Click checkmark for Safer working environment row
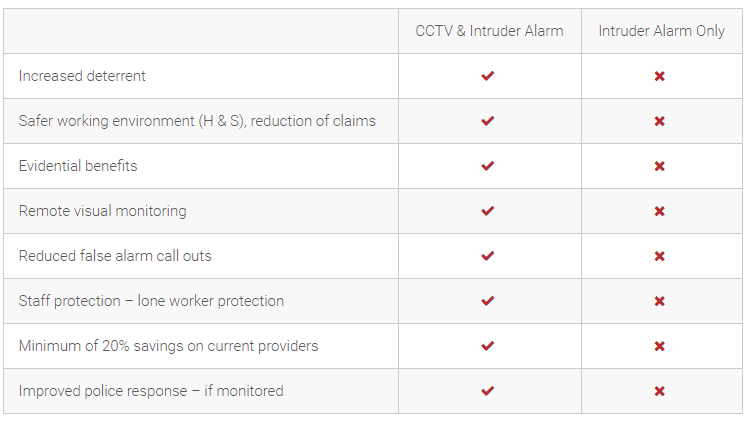The width and height of the screenshot is (749, 422). pos(488,121)
